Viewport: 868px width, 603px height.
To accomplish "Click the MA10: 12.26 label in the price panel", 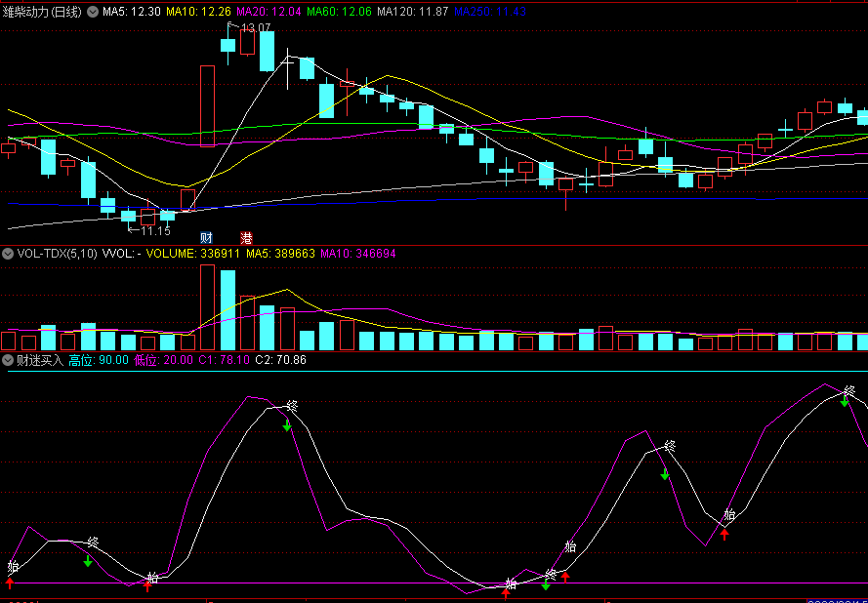I will point(199,12).
